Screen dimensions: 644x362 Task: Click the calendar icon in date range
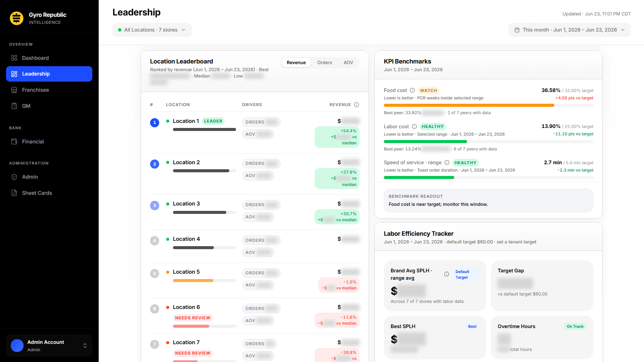click(517, 30)
